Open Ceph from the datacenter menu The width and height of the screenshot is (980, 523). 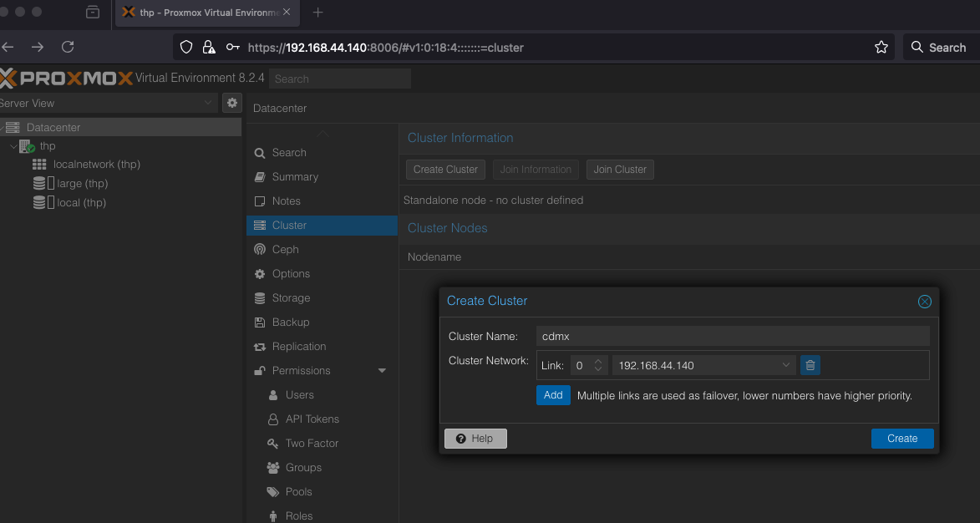pos(285,250)
